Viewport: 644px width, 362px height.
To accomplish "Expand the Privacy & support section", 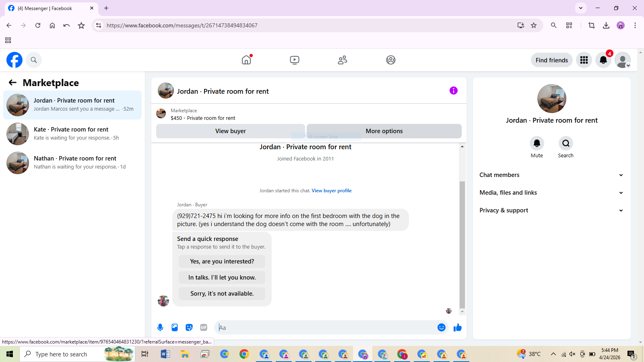I will [551, 210].
